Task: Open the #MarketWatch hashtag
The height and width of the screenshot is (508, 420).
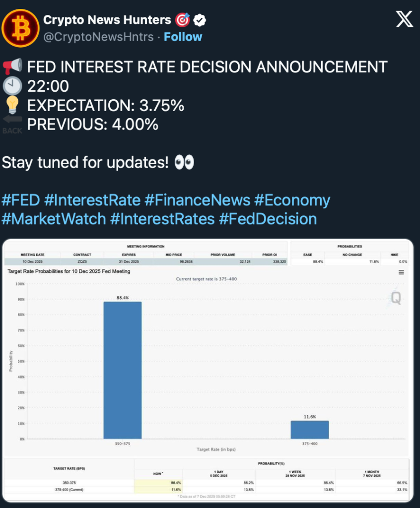Action: pyautogui.click(x=54, y=219)
